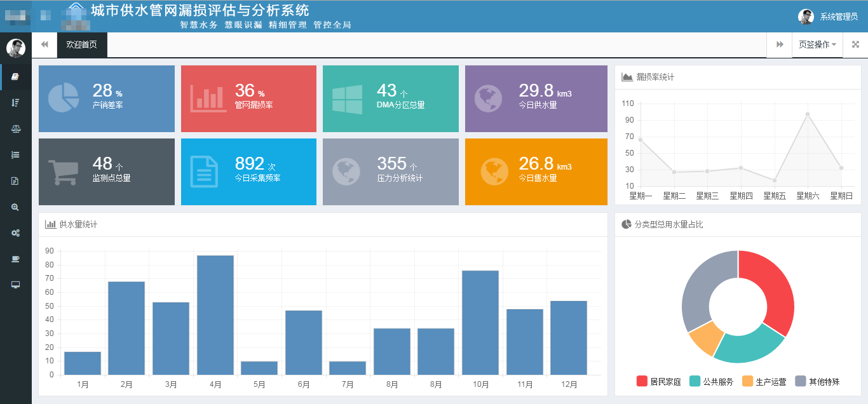Open the balance scale icon in sidebar
Screen dimensions: 868x404
(16, 128)
